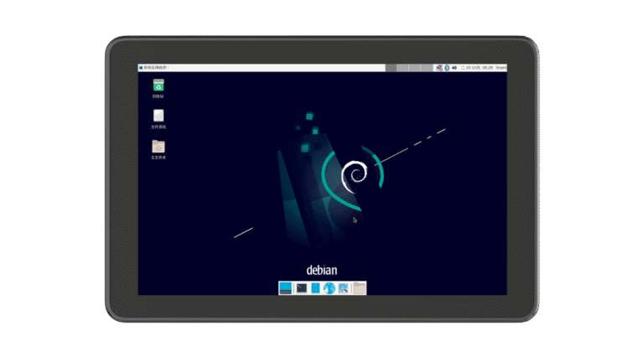Click the clock date in top panel
The width and height of the screenshot is (644, 362).
(x=477, y=68)
